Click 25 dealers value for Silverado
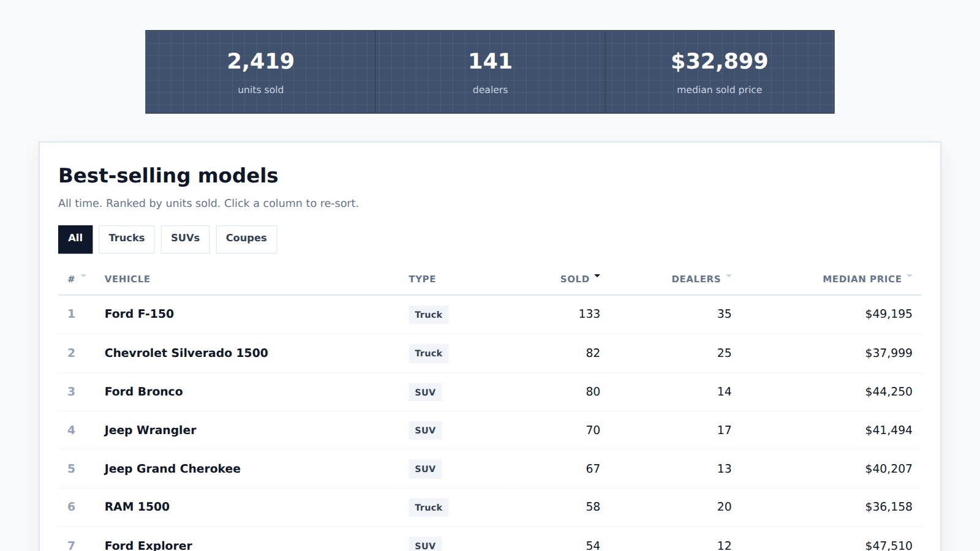This screenshot has height=551, width=980. 724,353
